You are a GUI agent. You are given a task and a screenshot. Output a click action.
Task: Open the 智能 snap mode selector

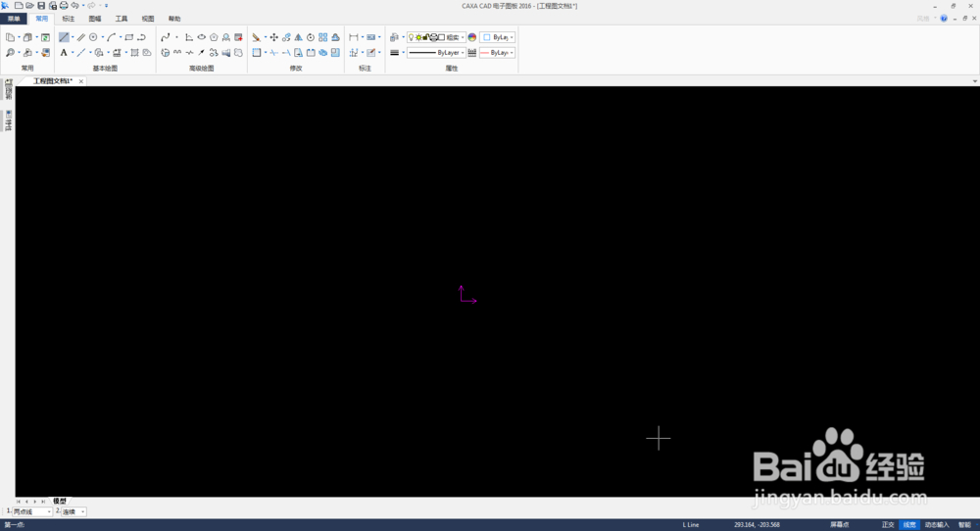coord(965,525)
